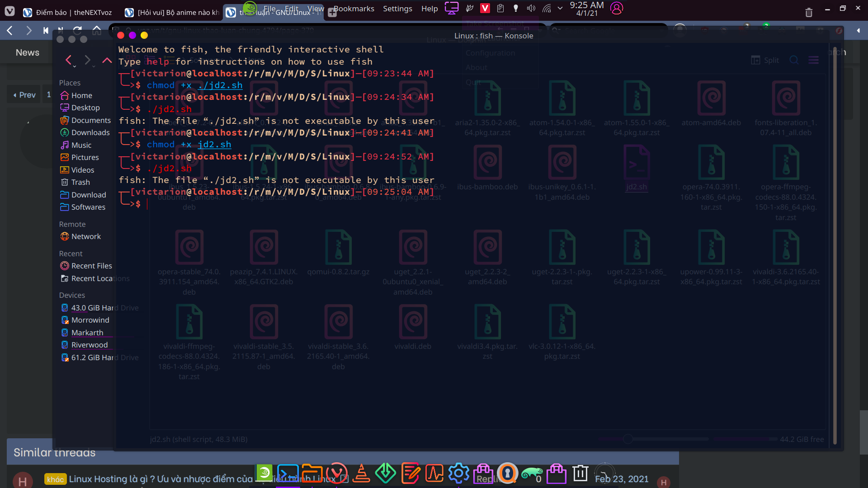Toggle Vivaldi side panel arrow
This screenshot has width=868, height=488.
coord(858,30)
